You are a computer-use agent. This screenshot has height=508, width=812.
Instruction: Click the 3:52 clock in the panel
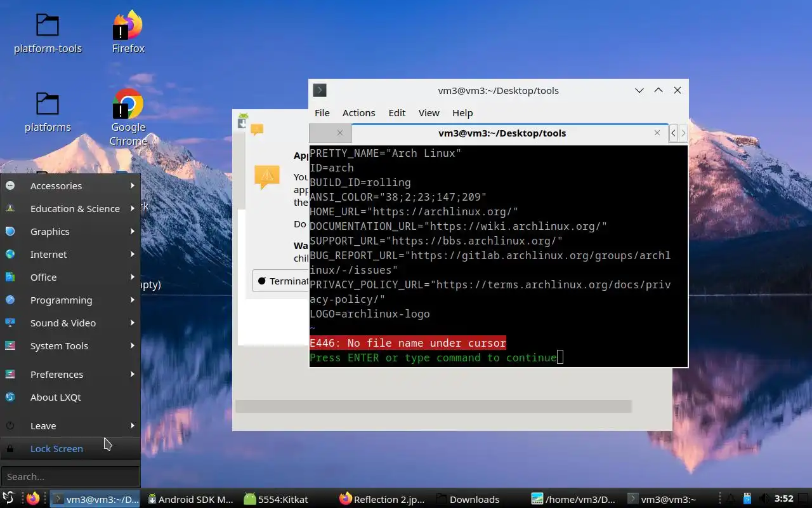pyautogui.click(x=784, y=499)
